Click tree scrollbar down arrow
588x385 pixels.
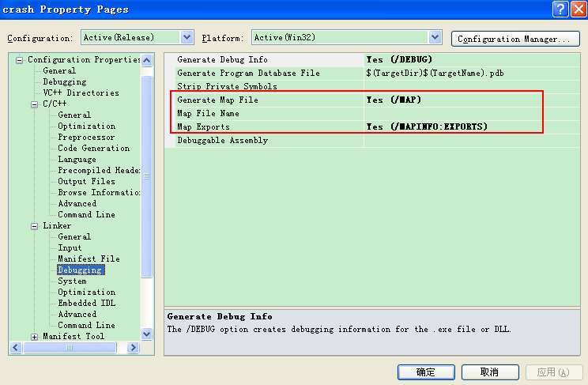coord(147,334)
